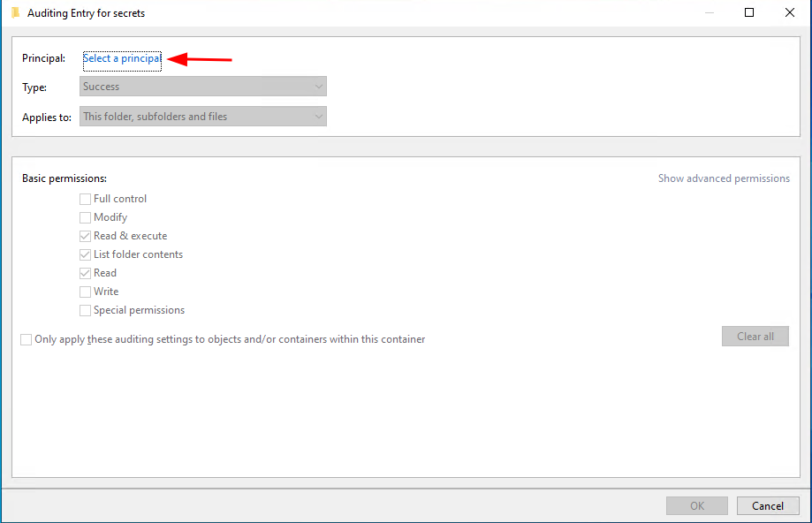Enable the Write permission checkbox
812x523 pixels.
(86, 292)
